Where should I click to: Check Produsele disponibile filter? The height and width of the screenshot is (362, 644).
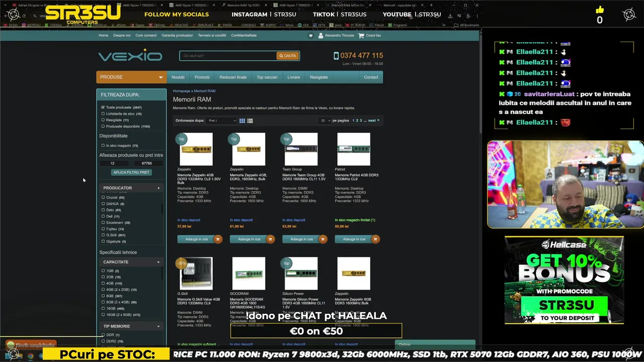103,126
